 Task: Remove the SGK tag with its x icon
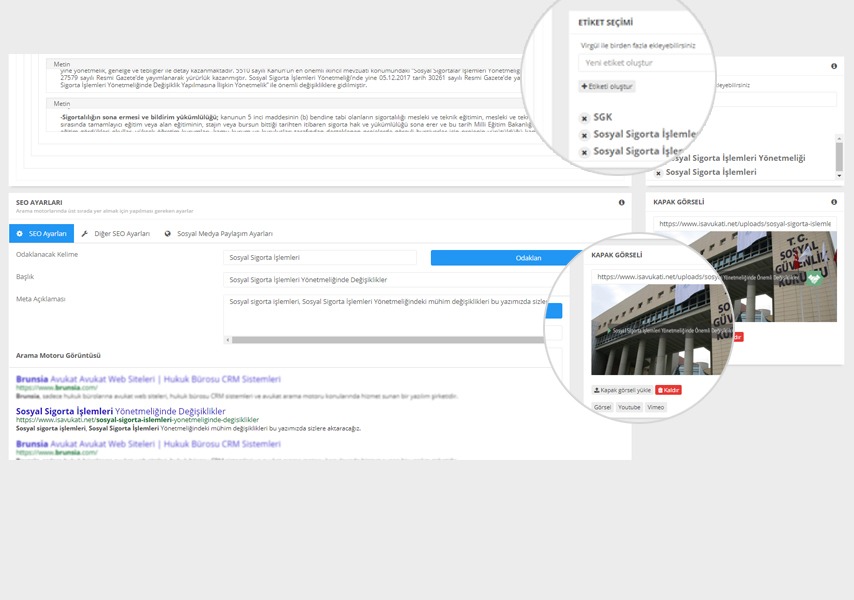tap(584, 118)
